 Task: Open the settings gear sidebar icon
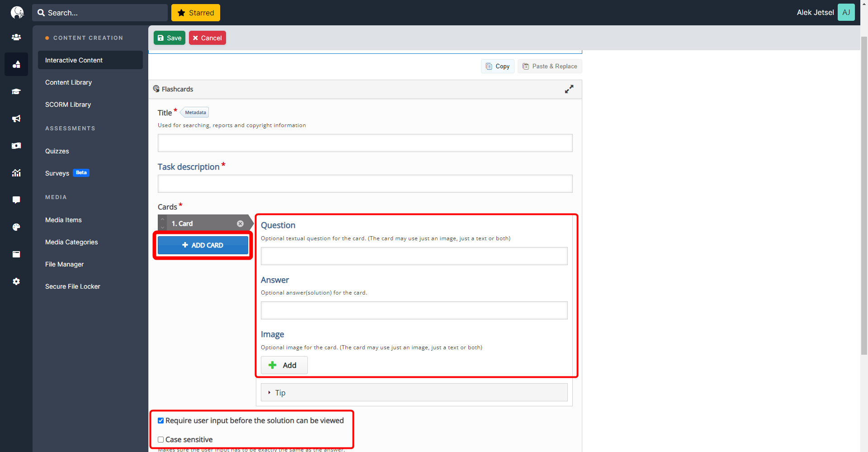coord(16,281)
